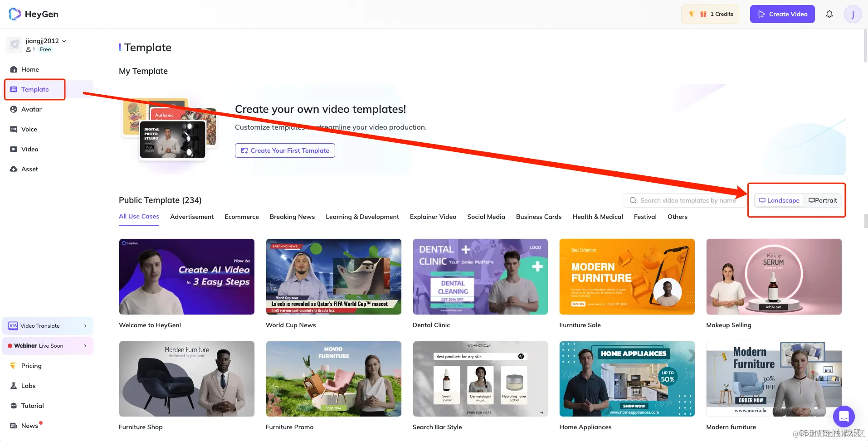Focus the search video templates field
This screenshot has height=441, width=868.
click(685, 200)
